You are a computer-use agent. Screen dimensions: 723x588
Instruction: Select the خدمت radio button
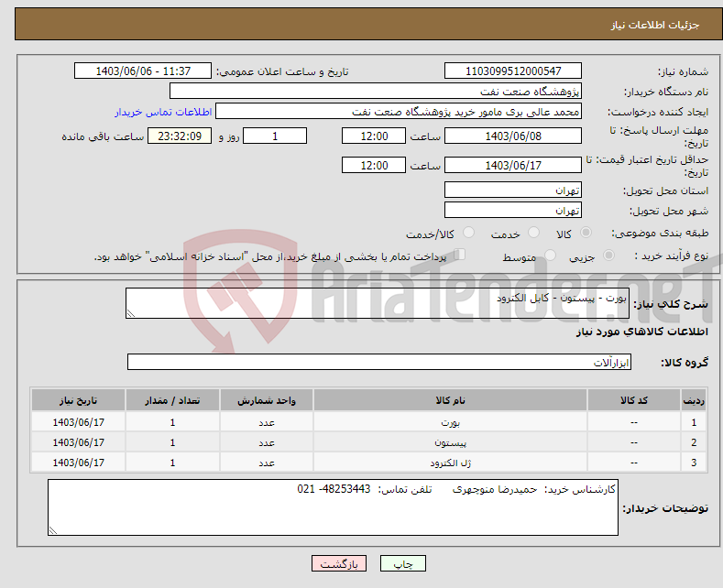pyautogui.click(x=533, y=233)
